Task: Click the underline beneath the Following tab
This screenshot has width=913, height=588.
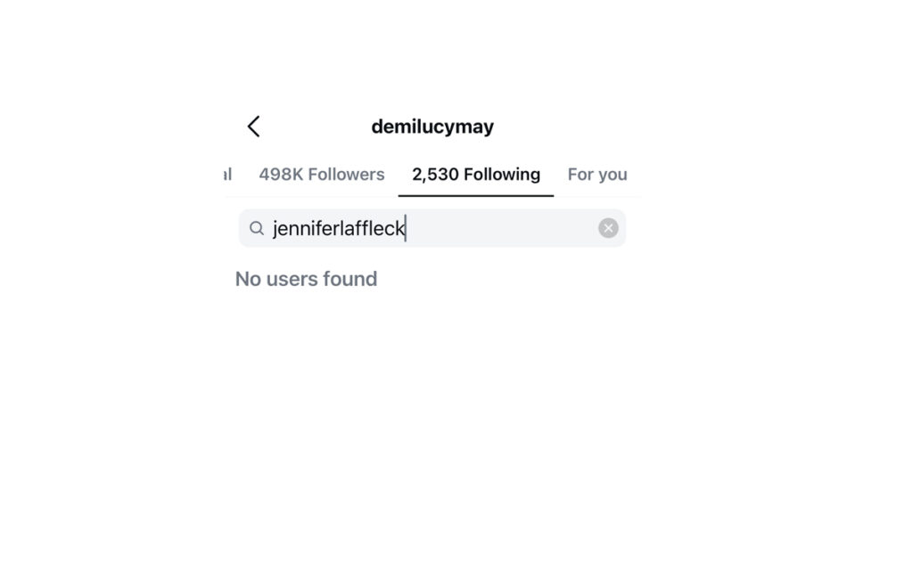Action: click(476, 195)
